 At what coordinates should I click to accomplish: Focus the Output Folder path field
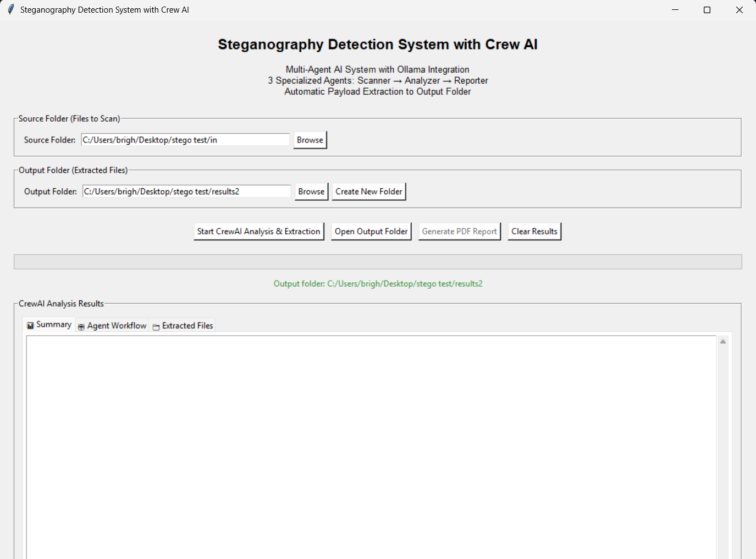pyautogui.click(x=186, y=191)
